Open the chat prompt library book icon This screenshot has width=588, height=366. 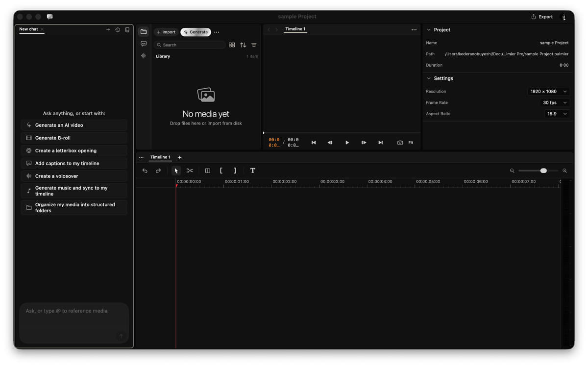click(x=127, y=30)
